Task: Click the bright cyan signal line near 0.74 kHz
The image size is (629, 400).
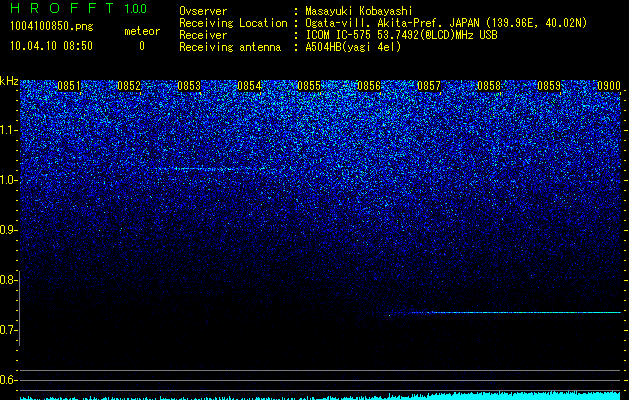Action: click(x=515, y=312)
